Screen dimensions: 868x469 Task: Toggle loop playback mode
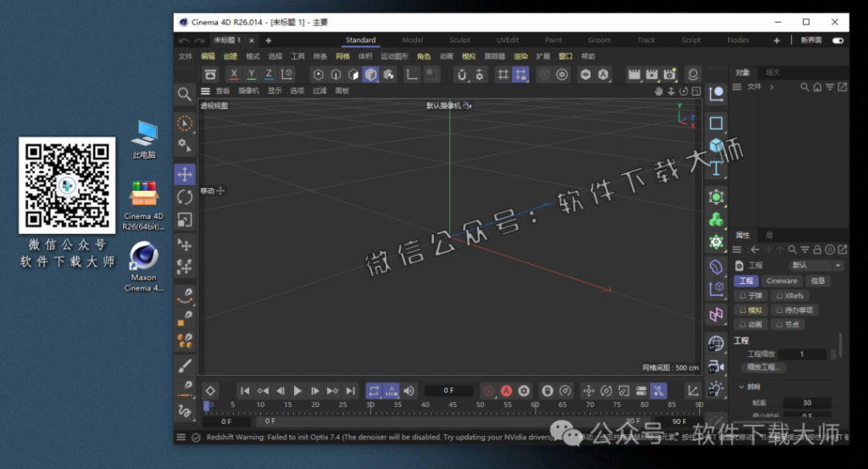click(374, 391)
